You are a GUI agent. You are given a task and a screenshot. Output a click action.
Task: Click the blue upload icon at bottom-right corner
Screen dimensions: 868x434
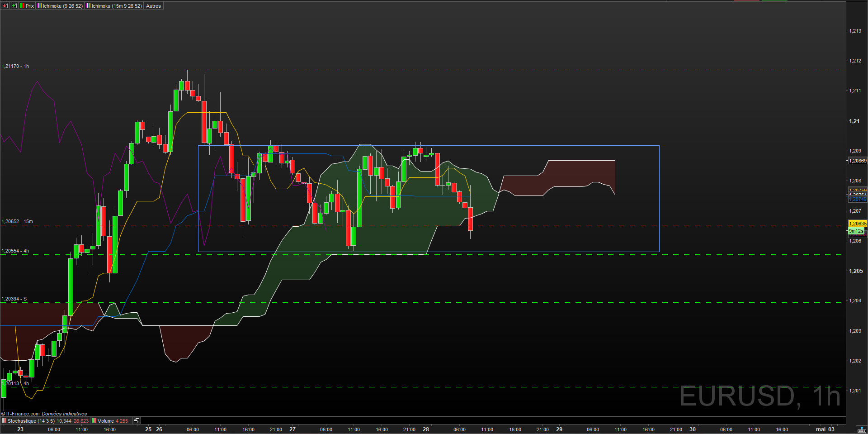tap(862, 429)
